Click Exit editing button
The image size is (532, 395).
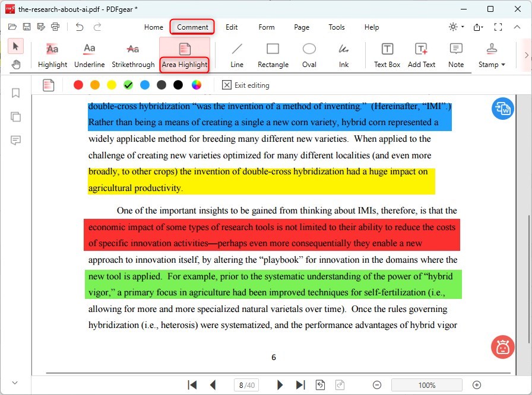[246, 85]
